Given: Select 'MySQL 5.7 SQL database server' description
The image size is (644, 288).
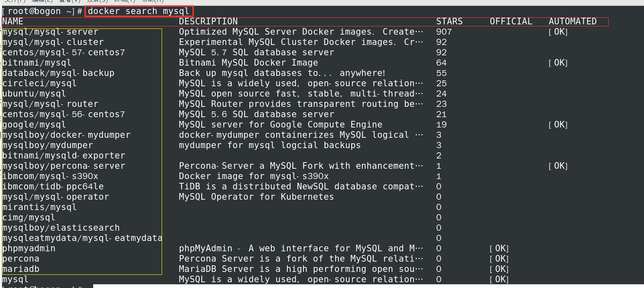Looking at the screenshot, I should (256, 52).
